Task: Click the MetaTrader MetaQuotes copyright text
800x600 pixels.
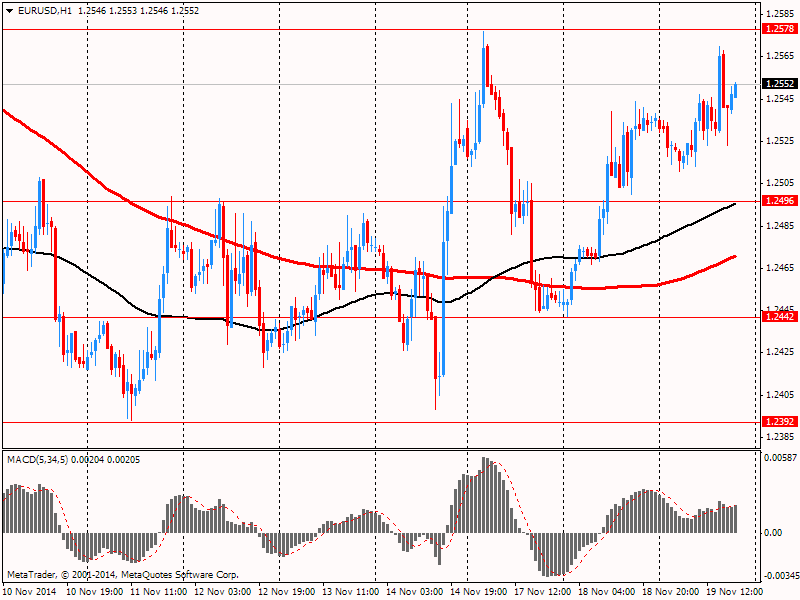Action: [x=122, y=574]
